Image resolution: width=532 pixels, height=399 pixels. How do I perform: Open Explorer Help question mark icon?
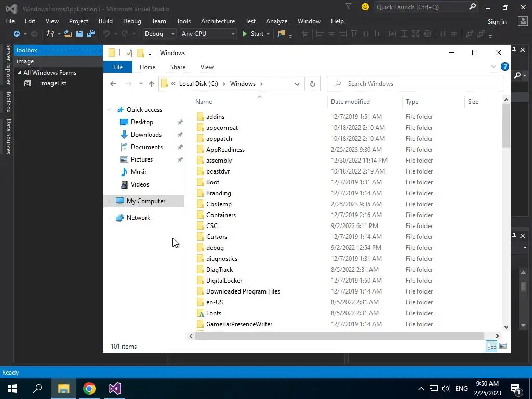point(504,67)
